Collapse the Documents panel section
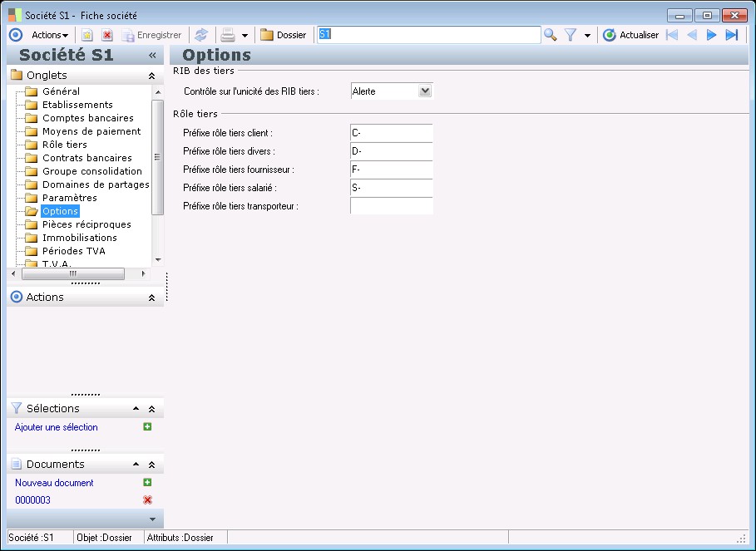This screenshot has height=551, width=756. 151,465
